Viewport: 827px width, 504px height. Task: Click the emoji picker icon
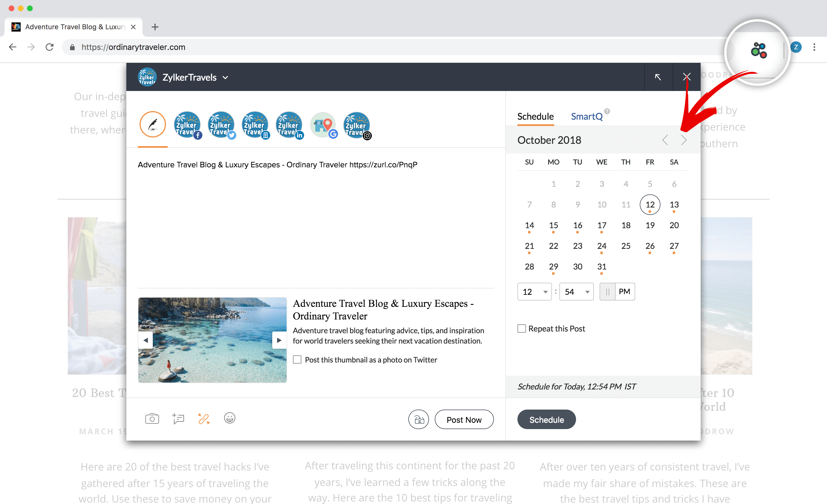point(229,419)
